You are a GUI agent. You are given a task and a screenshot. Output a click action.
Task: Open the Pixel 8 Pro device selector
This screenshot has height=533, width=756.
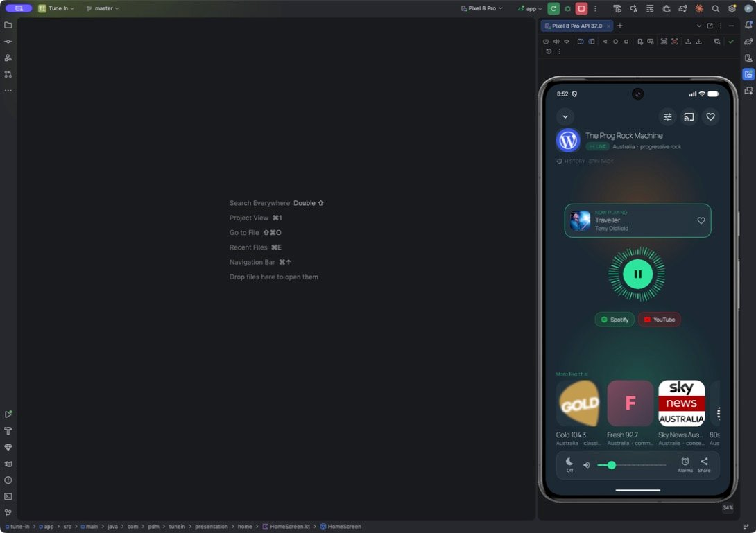481,8
